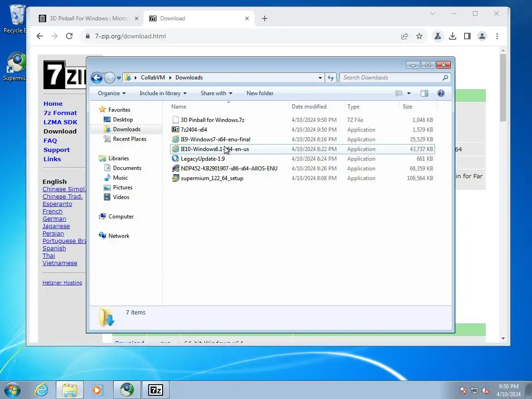Screen dimensions: 532x399
Task: Open the Music library
Action: (120, 178)
